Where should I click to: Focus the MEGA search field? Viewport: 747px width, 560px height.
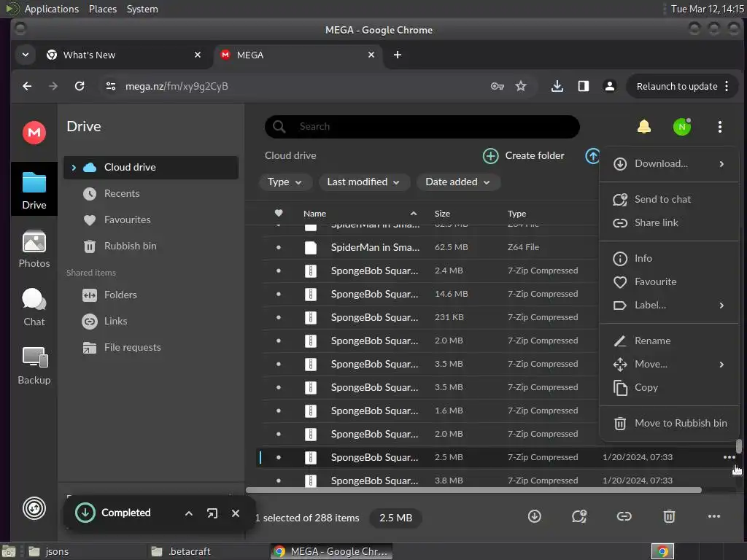click(x=422, y=127)
